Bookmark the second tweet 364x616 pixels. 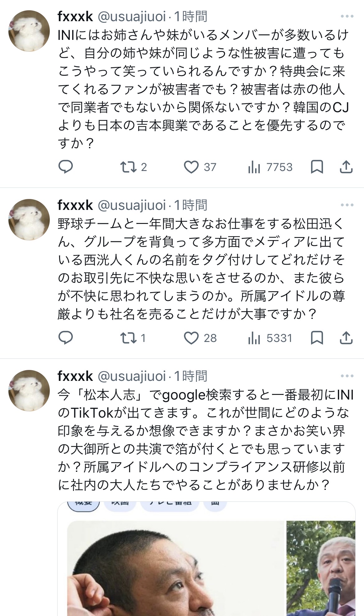(x=317, y=338)
